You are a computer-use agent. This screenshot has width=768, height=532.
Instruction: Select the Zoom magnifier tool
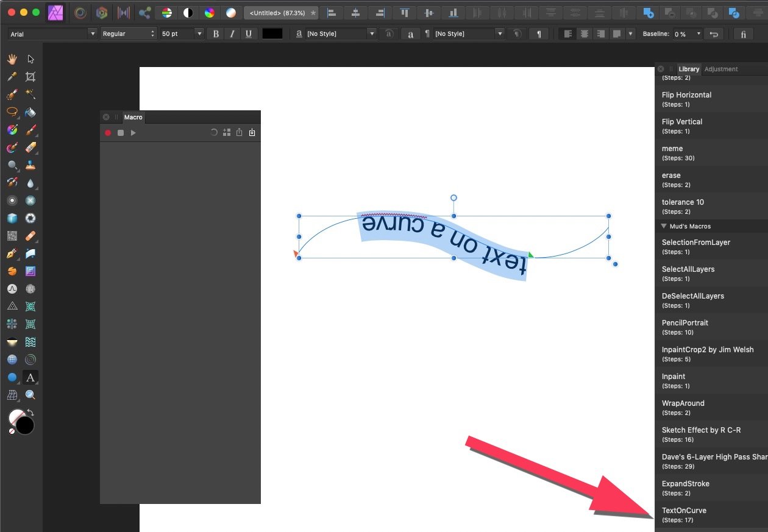pyautogui.click(x=30, y=395)
